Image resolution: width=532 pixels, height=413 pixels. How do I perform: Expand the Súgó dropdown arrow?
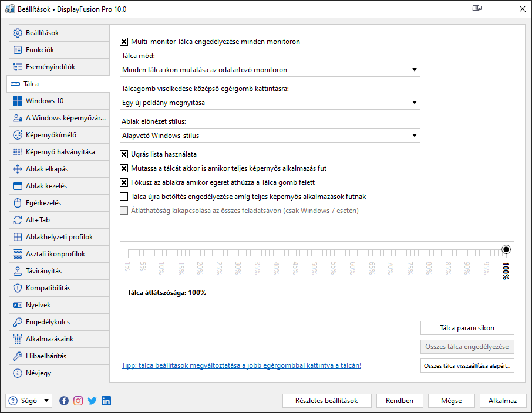tap(46, 401)
